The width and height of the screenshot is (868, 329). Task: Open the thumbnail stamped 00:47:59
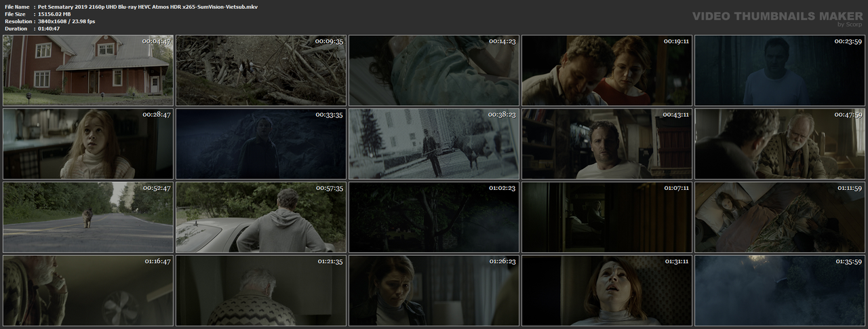pos(780,144)
